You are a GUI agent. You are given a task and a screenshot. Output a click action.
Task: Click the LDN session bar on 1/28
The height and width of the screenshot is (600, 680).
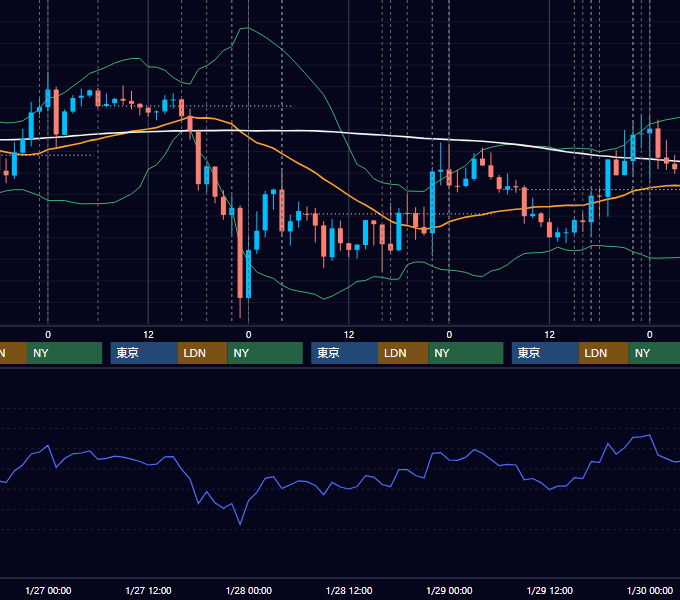[x=403, y=353]
